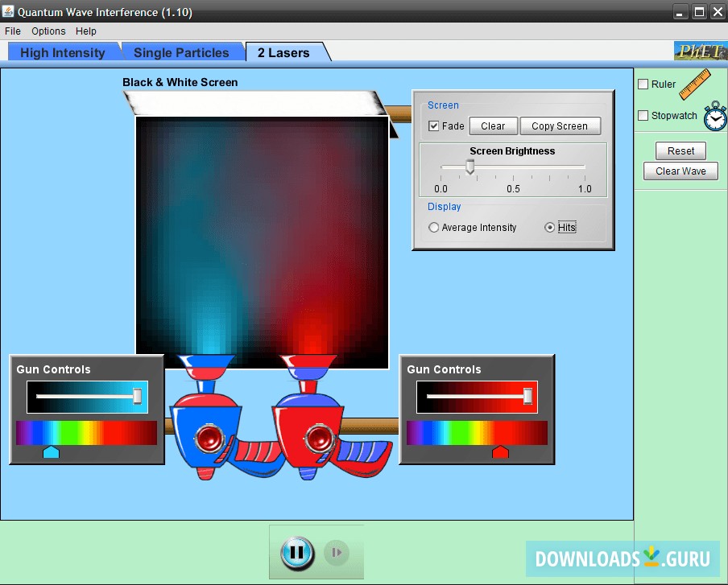Click the Copy Screen button
This screenshot has width=728, height=585.
559,126
